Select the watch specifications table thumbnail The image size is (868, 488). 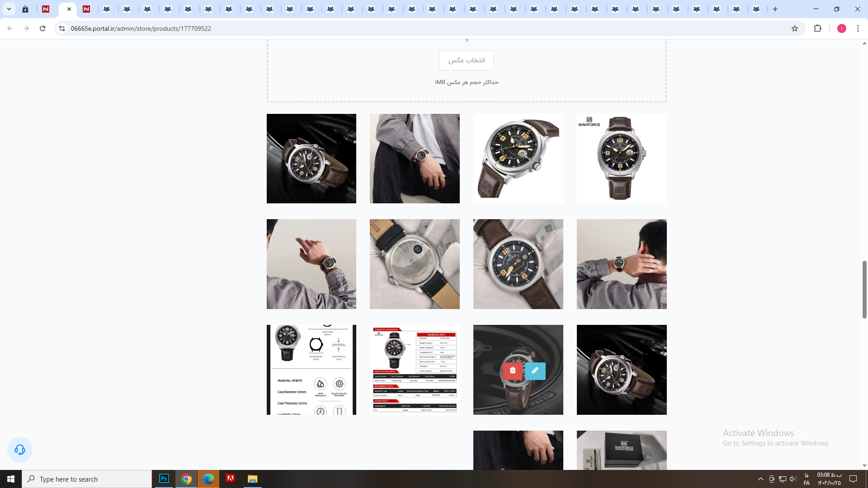[x=415, y=370]
